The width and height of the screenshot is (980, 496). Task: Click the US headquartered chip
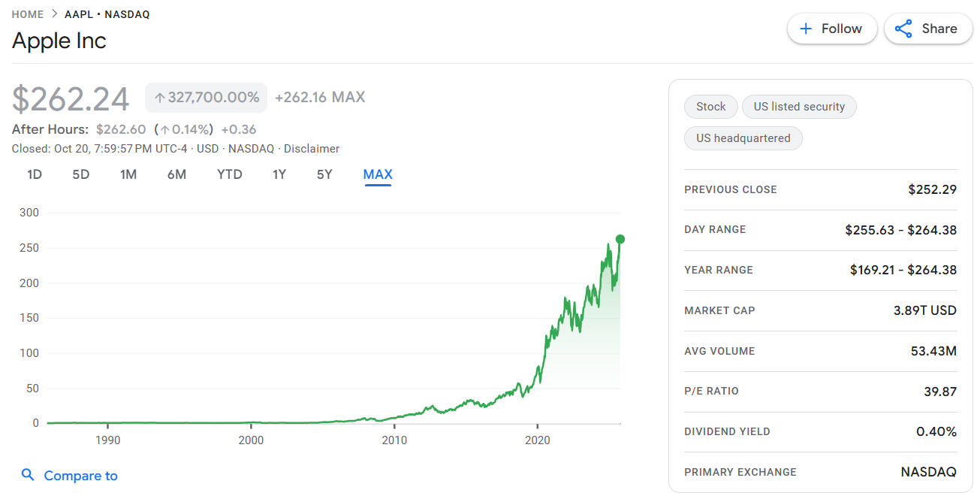tap(743, 138)
